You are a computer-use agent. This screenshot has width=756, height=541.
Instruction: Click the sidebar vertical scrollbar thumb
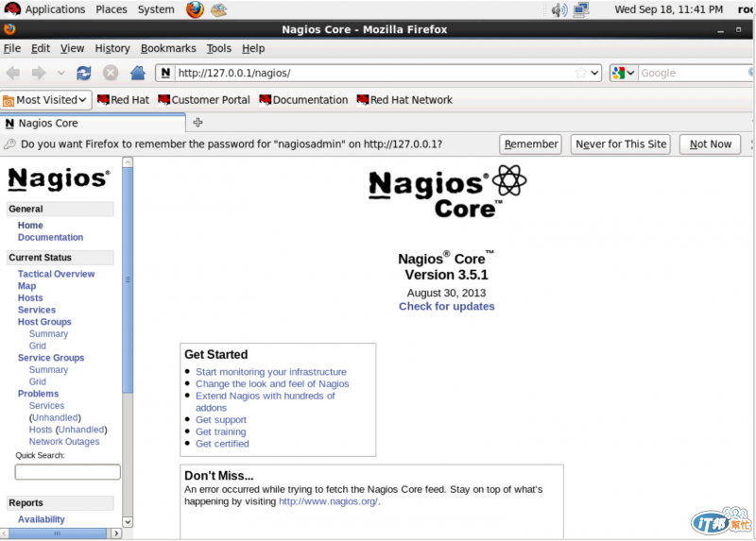pyautogui.click(x=128, y=279)
